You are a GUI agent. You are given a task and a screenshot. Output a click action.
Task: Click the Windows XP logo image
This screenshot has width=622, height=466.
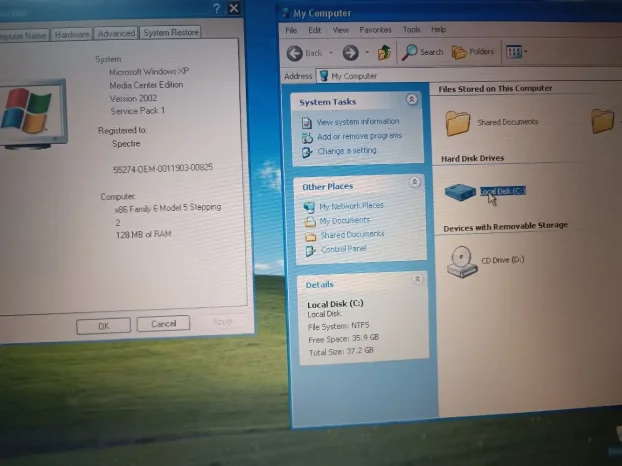(x=27, y=111)
